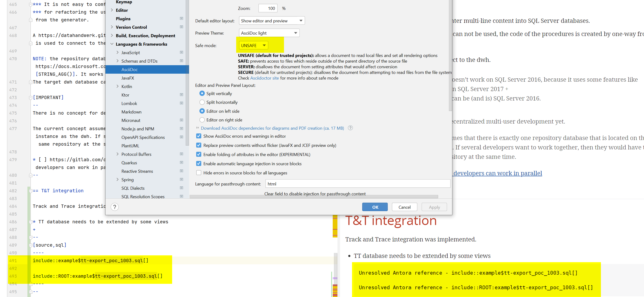The image size is (644, 297).
Task: Click the plugin indicator icon next to SQL Dialects
Action: click(x=182, y=188)
